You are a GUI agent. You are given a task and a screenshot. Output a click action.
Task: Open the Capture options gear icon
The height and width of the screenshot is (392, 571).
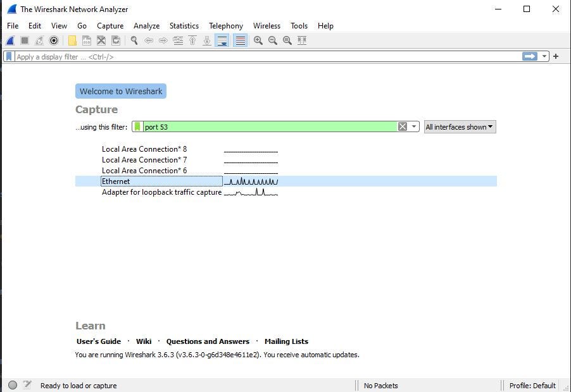53,40
